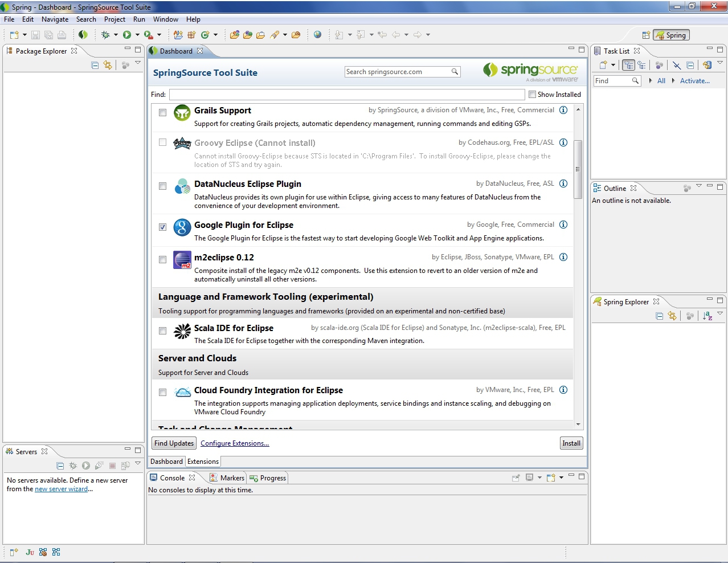
Task: Click the Configure Extensions link
Action: click(234, 443)
